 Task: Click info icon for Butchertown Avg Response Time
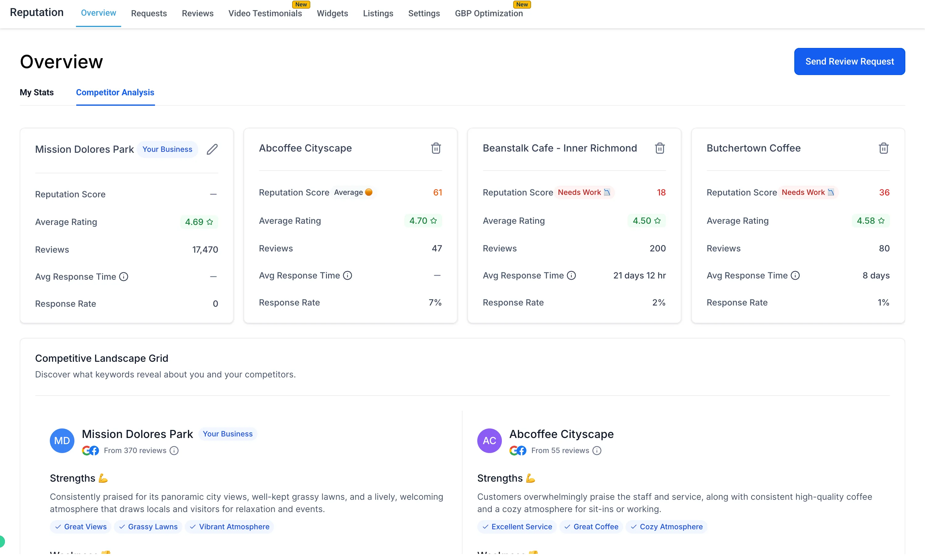point(795,275)
